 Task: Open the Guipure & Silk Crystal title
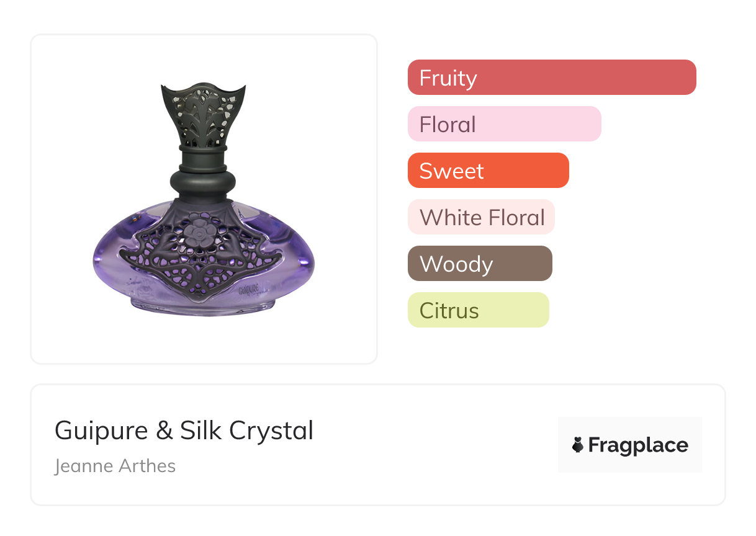coord(184,431)
